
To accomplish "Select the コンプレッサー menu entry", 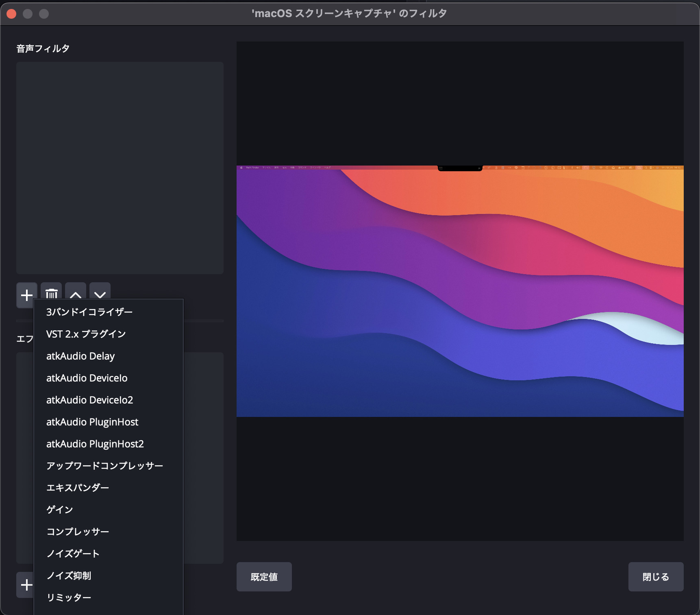I will pyautogui.click(x=78, y=532).
